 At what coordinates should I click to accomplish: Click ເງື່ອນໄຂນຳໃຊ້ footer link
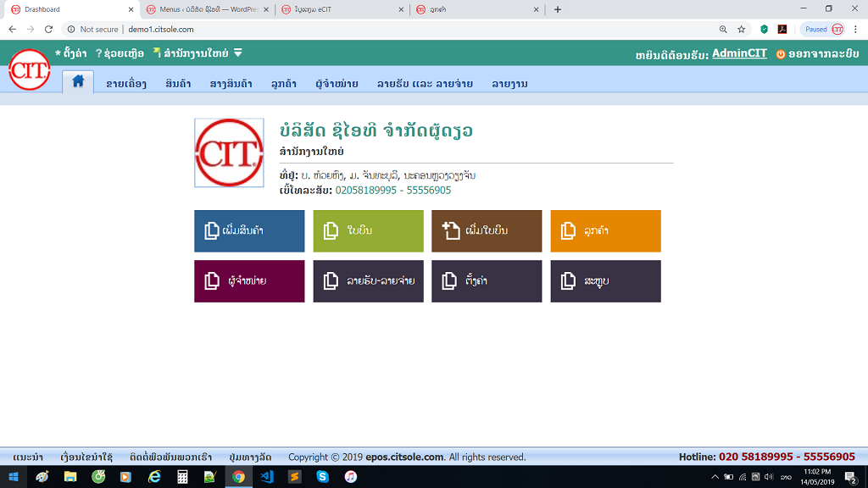coord(86,457)
